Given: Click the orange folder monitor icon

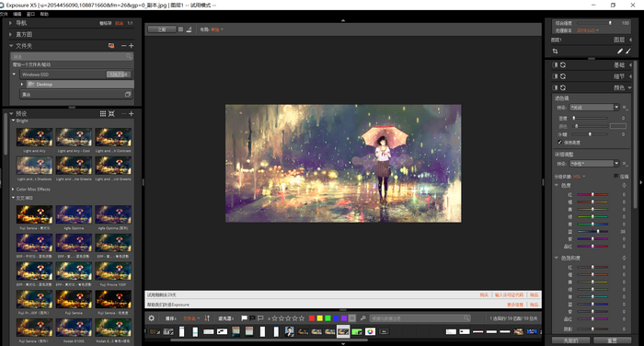Looking at the screenshot, I should tap(111, 46).
